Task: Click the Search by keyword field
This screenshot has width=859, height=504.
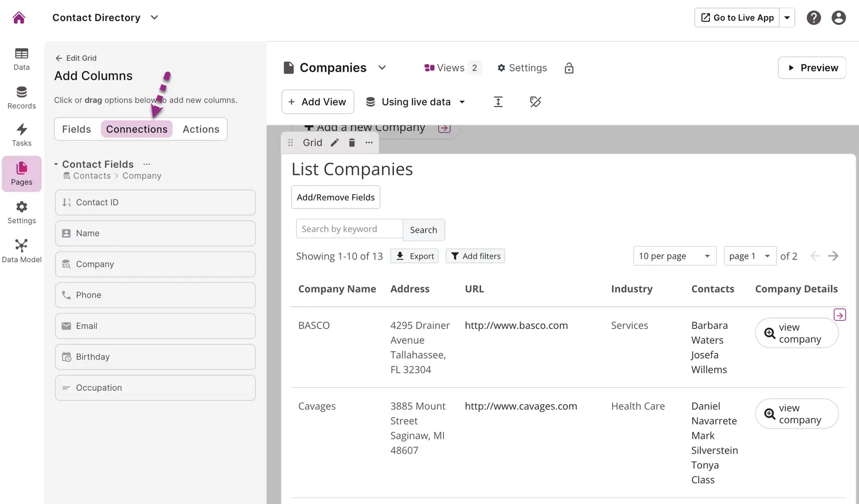Action: [349, 229]
